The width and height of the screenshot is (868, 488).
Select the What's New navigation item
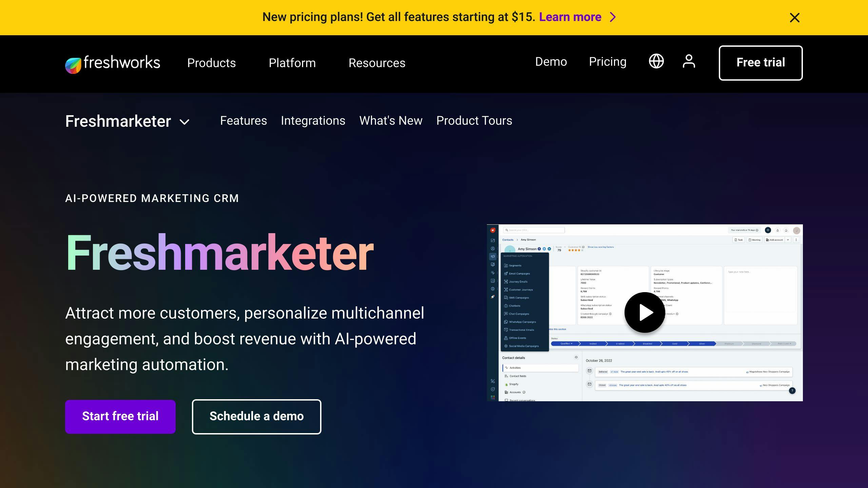coord(391,121)
